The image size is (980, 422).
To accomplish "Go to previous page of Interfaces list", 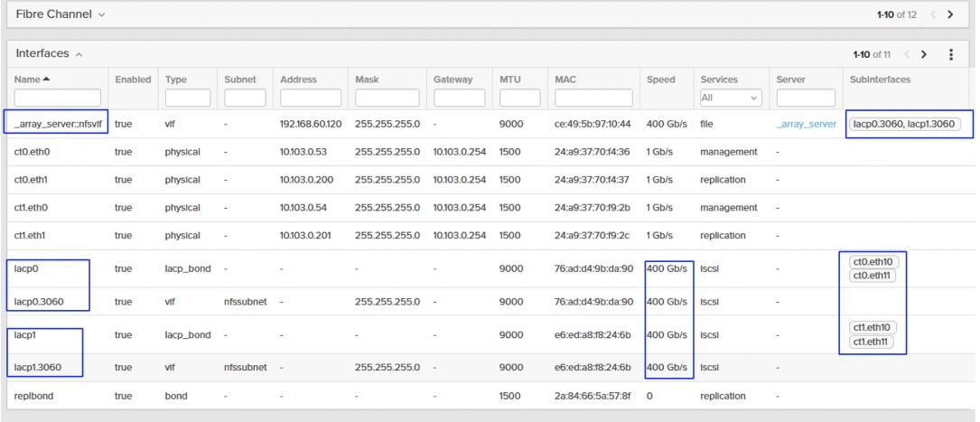I will [906, 54].
